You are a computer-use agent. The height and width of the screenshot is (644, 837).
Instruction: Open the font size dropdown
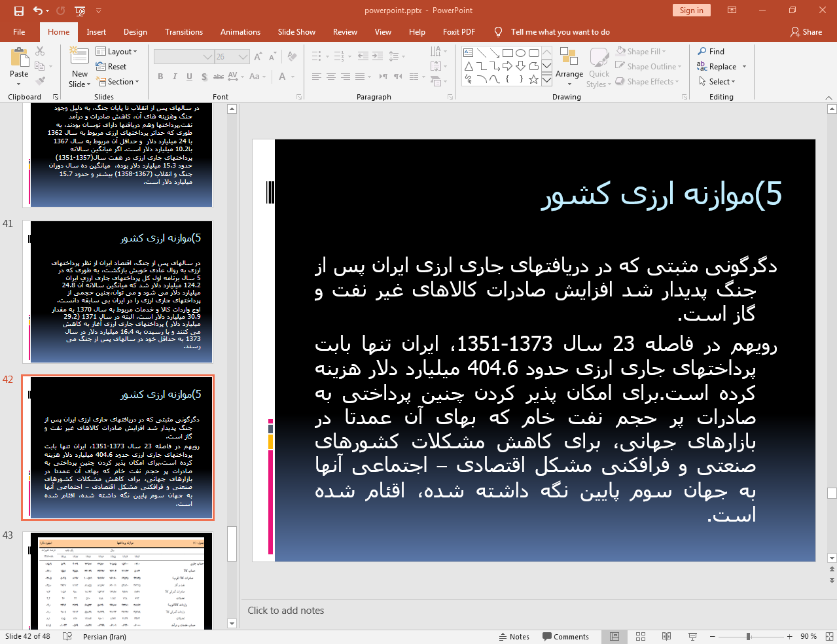point(243,57)
